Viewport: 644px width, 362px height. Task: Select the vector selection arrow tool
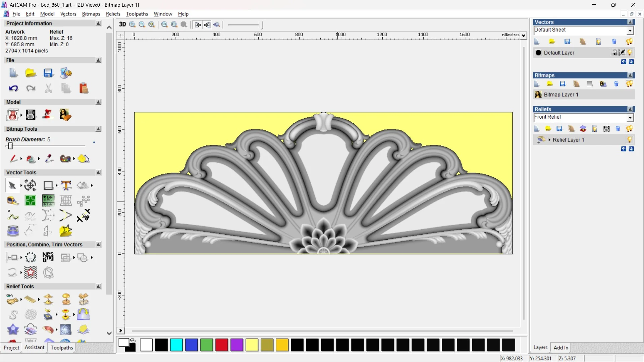pos(12,185)
